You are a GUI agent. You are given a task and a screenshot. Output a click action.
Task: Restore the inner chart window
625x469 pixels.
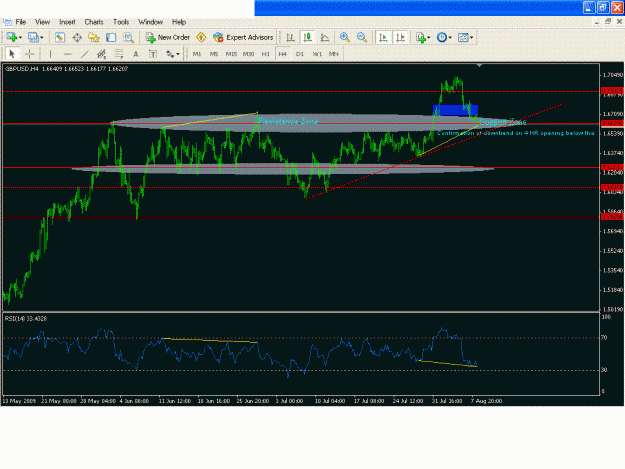[x=607, y=22]
